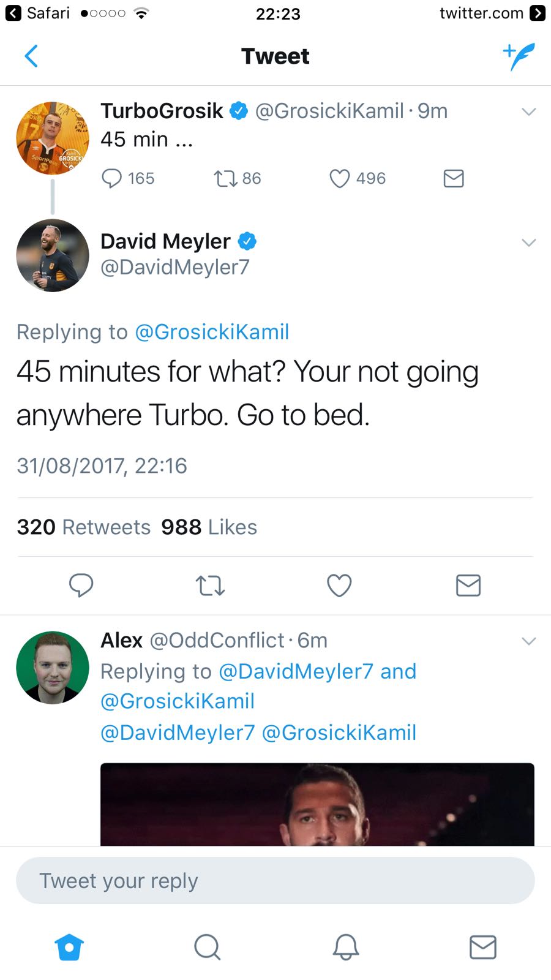Like David Meyler's tweet with the heart
The image size is (551, 980).
pos(339,586)
